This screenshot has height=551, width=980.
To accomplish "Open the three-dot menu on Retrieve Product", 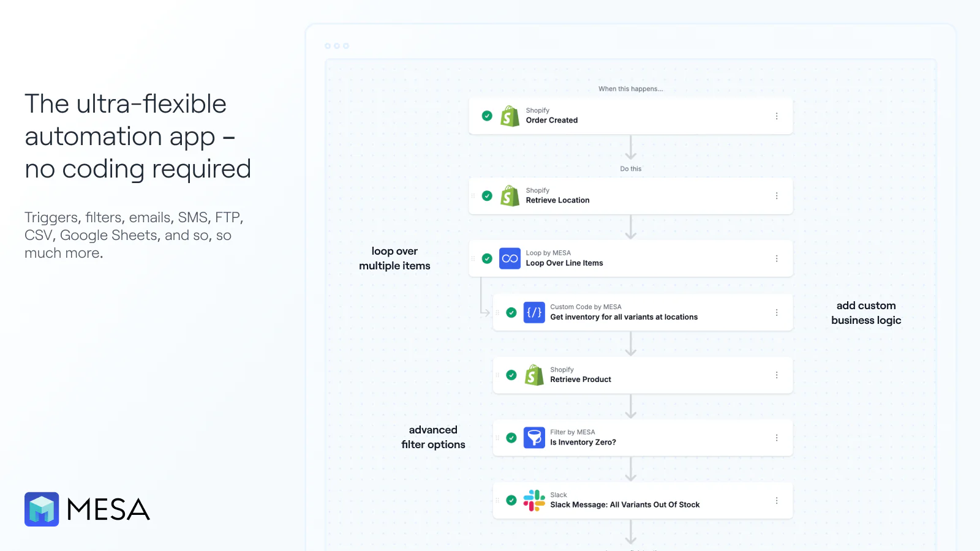I will [777, 375].
